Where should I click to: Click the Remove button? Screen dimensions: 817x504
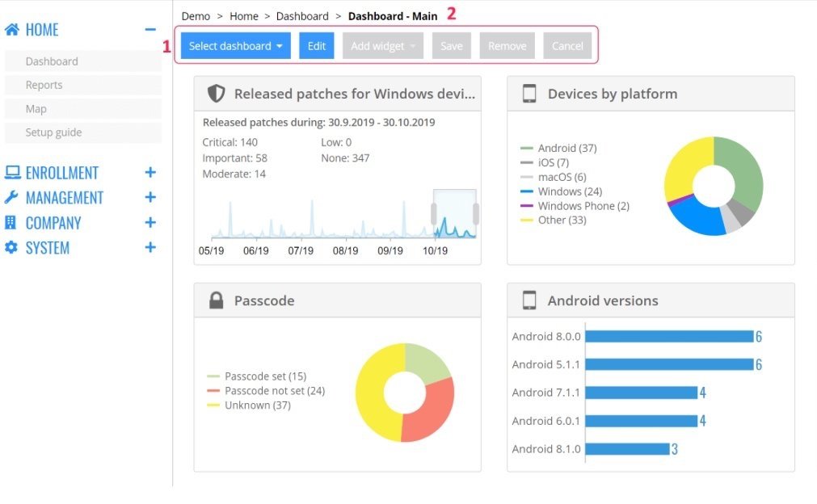coord(507,46)
